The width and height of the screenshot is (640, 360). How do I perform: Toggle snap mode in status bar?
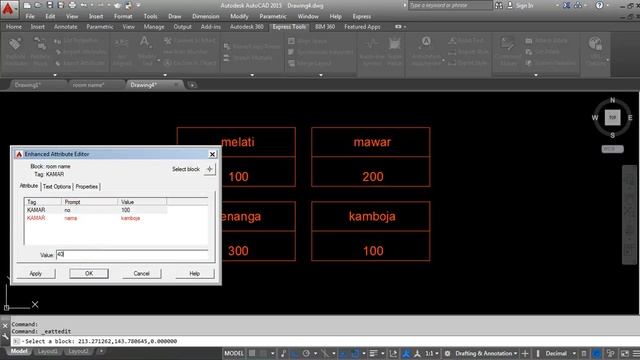[x=264, y=353]
